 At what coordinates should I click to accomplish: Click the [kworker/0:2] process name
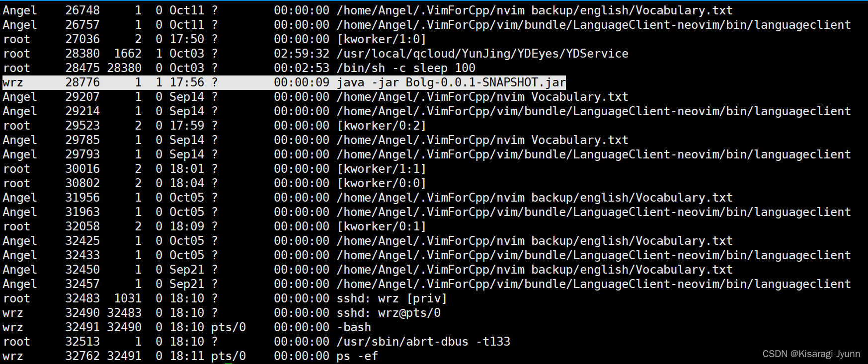pyautogui.click(x=382, y=126)
